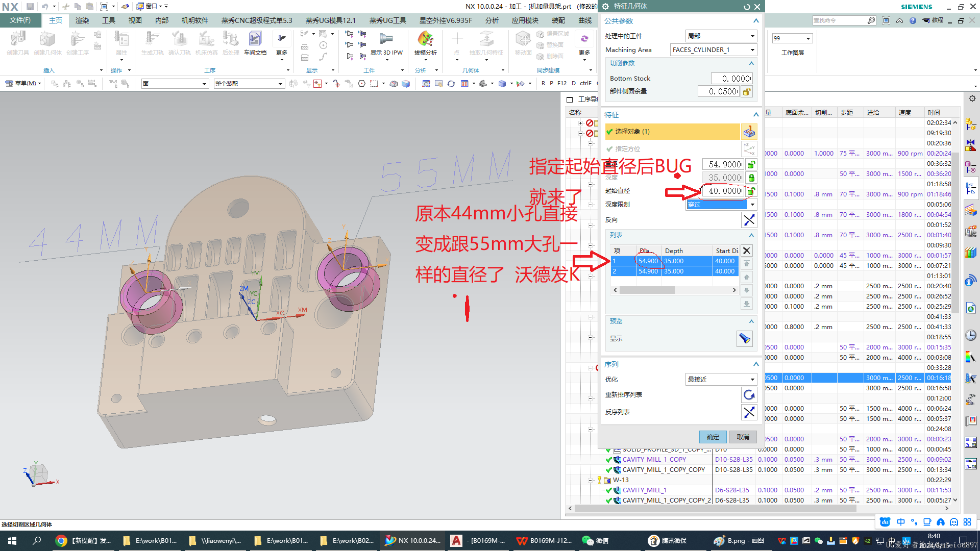The height and width of the screenshot is (551, 980).
Task: Toggle the reverse checkbox in feature panel
Action: (x=748, y=220)
